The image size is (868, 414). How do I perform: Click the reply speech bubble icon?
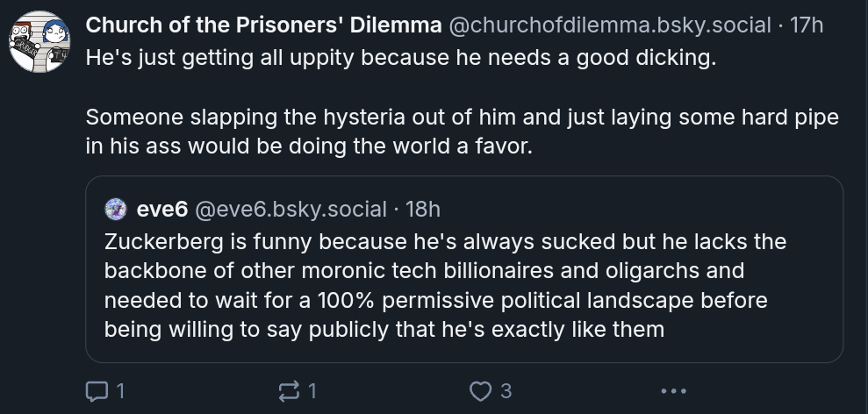pos(97,391)
